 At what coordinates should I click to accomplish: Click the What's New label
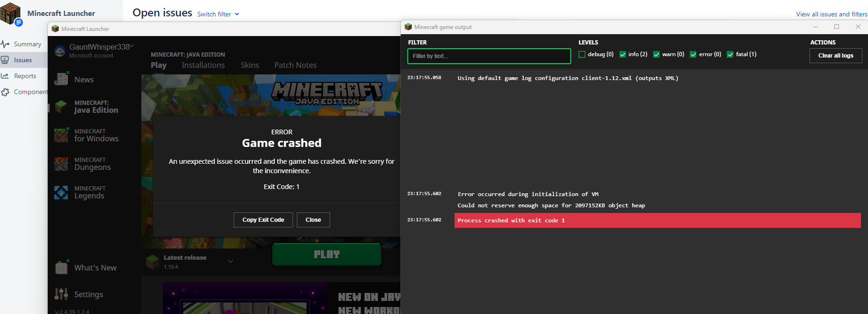coord(96,268)
